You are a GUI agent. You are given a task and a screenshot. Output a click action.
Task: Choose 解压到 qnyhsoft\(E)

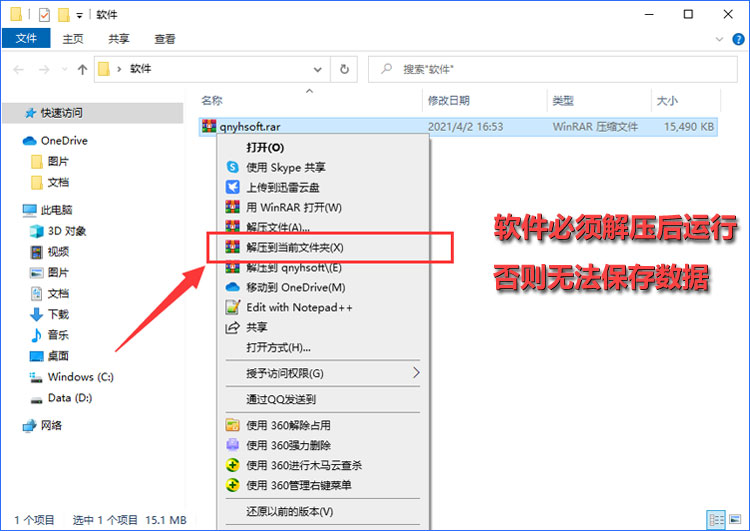323,267
